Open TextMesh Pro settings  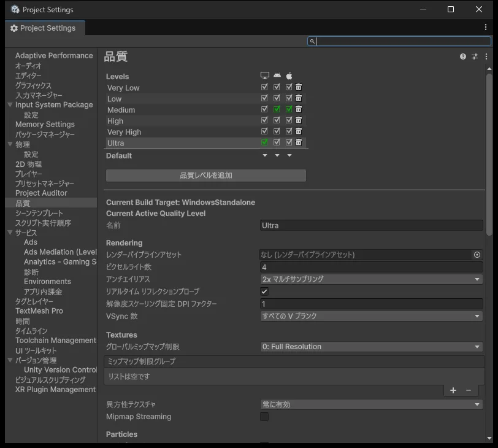point(39,311)
